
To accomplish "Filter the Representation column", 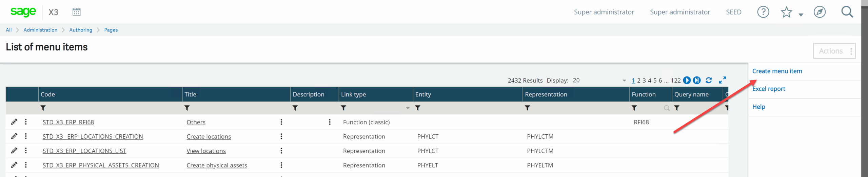I will point(527,108).
